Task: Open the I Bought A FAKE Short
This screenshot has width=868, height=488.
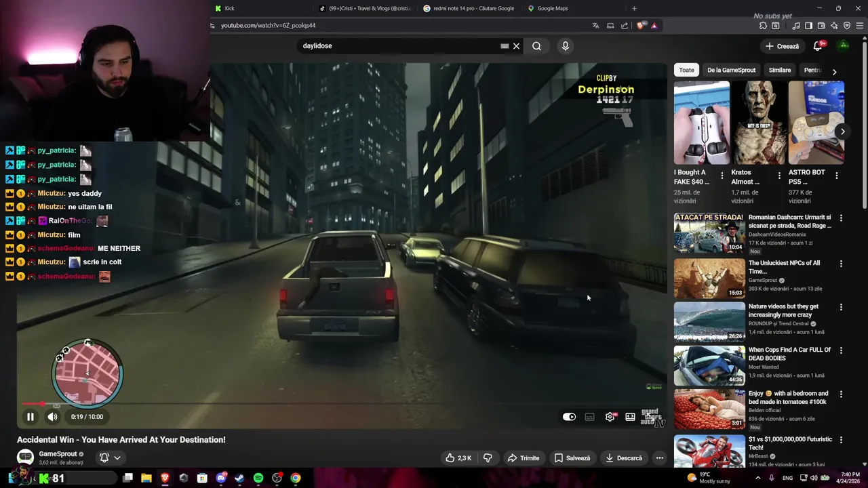Action: [x=702, y=123]
